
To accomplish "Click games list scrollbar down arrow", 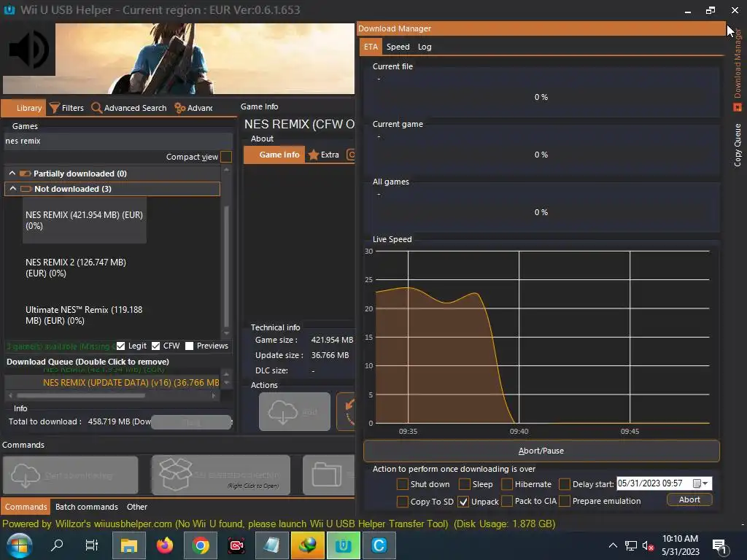I will (227, 333).
